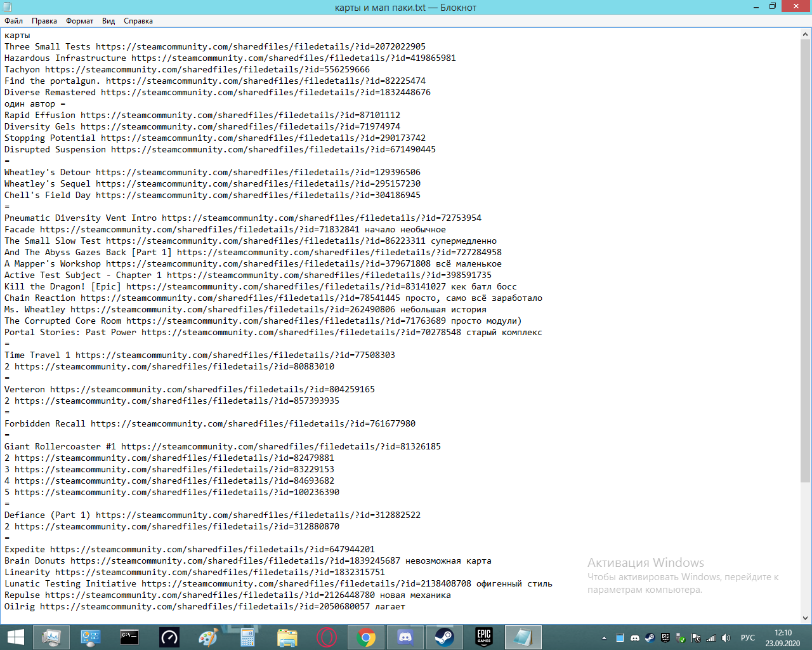
Task: Click the text "Wheatley's Detour"
Action: [48, 173]
